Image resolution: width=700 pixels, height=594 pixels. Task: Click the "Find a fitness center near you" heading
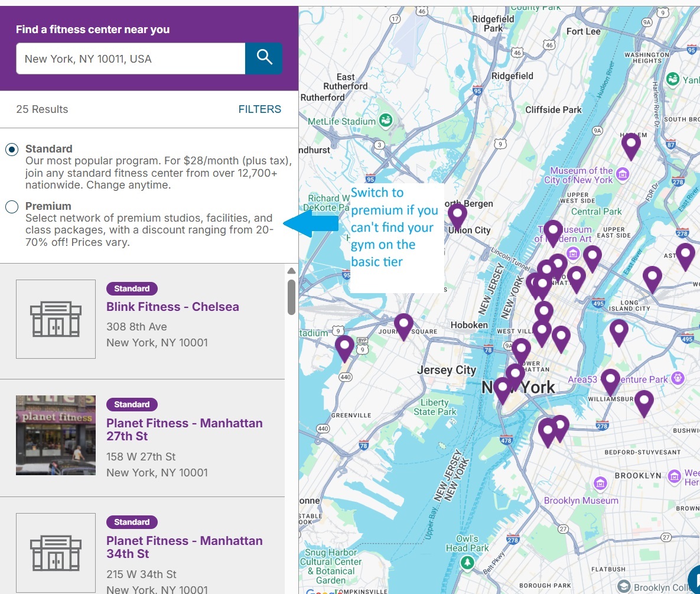(x=93, y=30)
